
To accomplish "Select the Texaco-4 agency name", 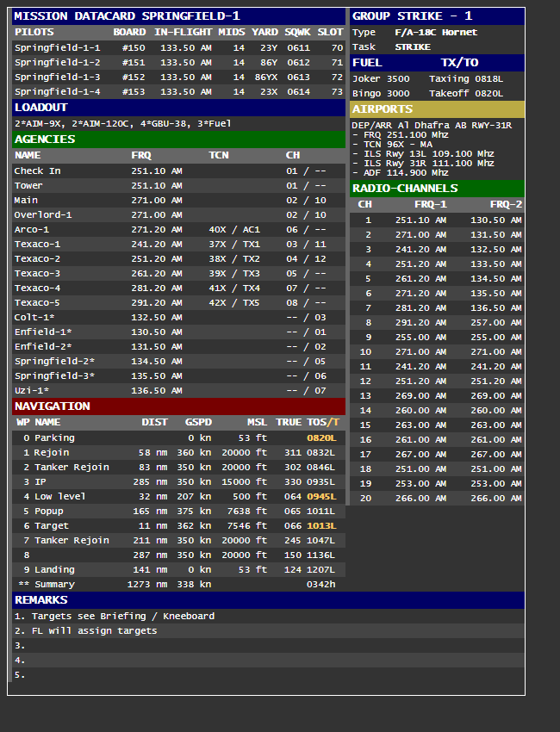I will pyautogui.click(x=37, y=288).
